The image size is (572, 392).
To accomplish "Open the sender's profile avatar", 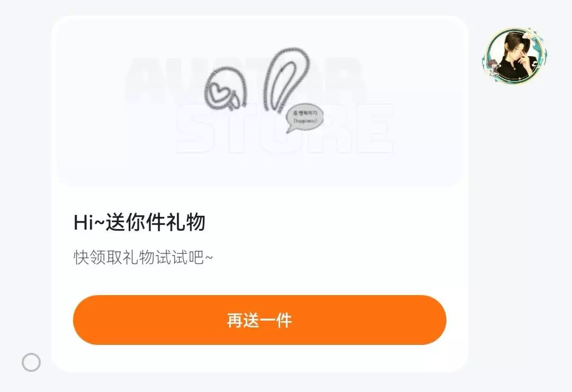I will tap(514, 56).
